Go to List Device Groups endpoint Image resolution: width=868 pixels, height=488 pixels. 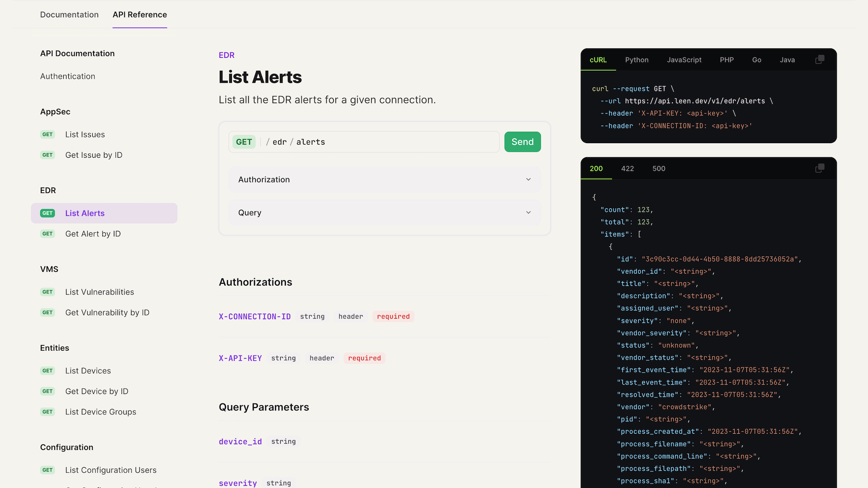coord(100,412)
